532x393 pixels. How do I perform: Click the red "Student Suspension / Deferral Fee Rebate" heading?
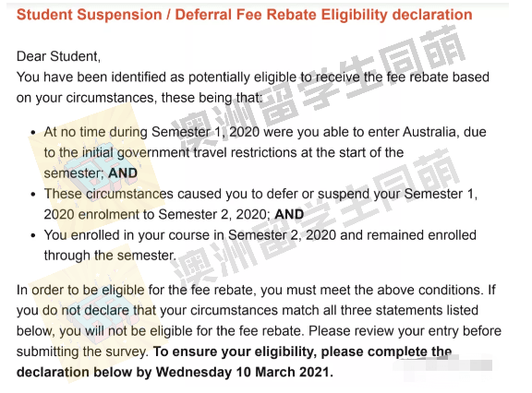click(244, 15)
